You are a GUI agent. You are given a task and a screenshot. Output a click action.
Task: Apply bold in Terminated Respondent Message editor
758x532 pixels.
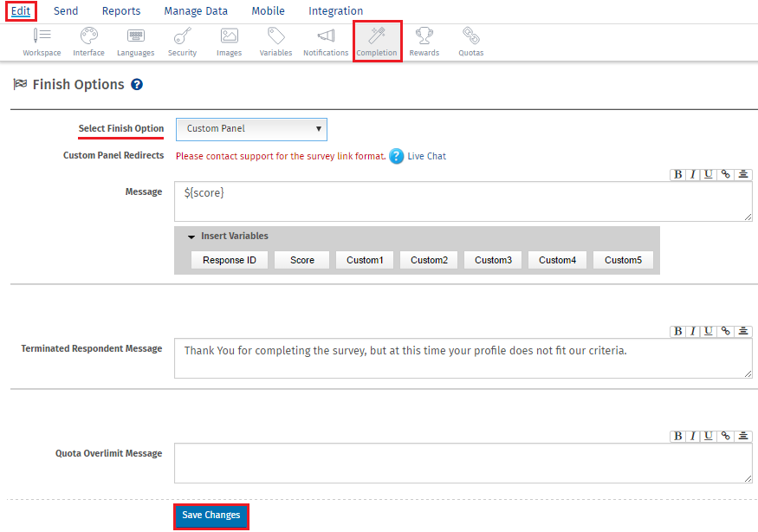pyautogui.click(x=678, y=331)
